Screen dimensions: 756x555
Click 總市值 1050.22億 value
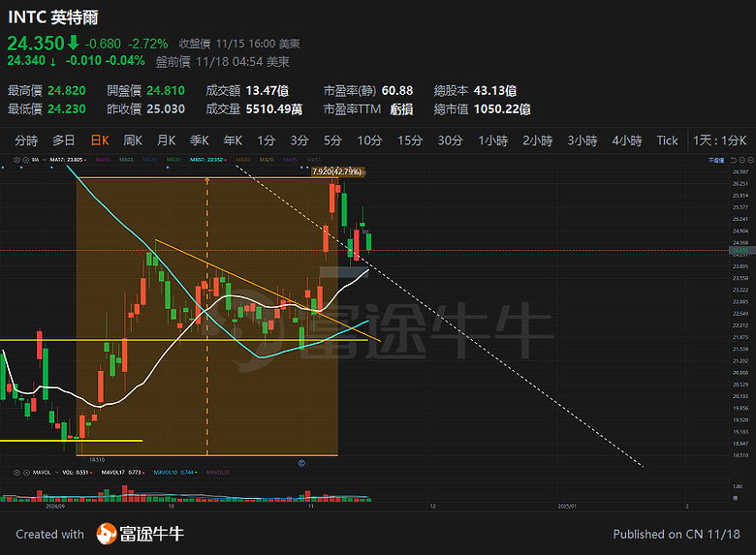tap(502, 108)
